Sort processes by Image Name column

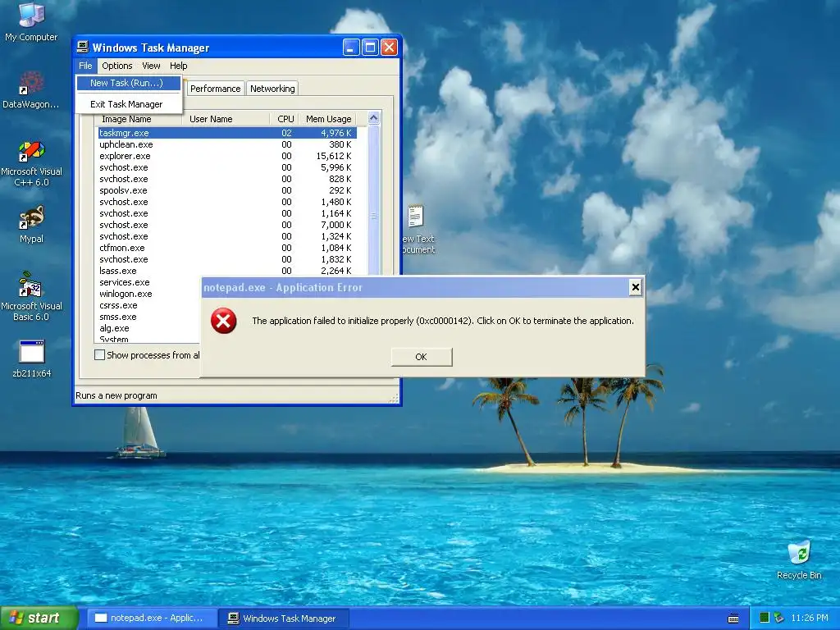point(139,119)
